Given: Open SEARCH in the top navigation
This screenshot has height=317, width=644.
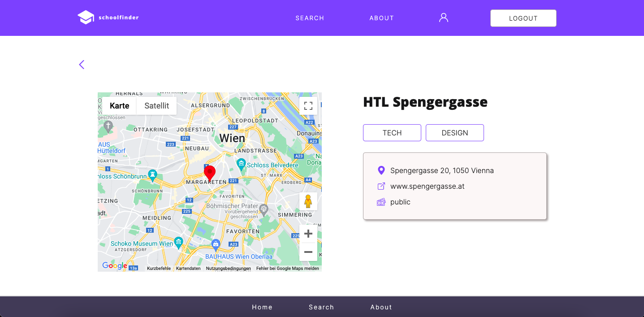Looking at the screenshot, I should coord(310,18).
